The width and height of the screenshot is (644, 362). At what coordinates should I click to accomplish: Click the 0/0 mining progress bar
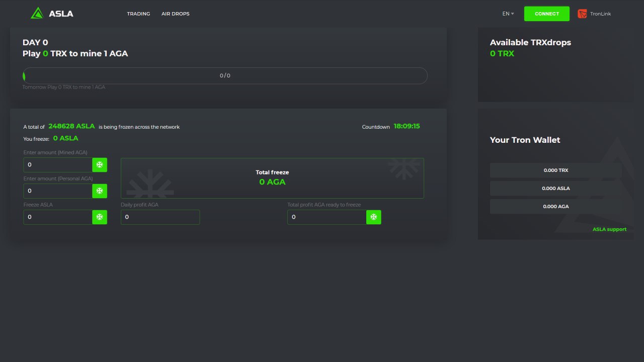[225, 75]
